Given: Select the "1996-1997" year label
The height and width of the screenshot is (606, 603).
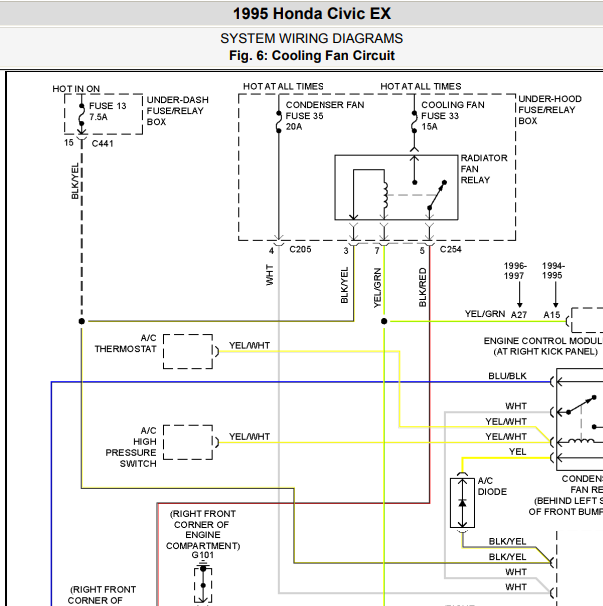Looking at the screenshot, I should pyautogui.click(x=514, y=271).
